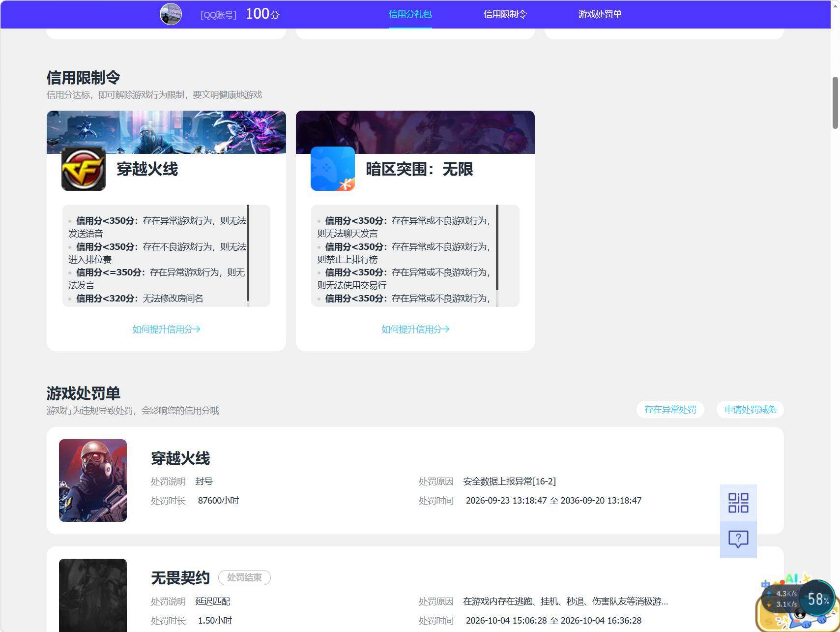Switch to 信用分礼包 tab
840x632 pixels.
pyautogui.click(x=410, y=14)
